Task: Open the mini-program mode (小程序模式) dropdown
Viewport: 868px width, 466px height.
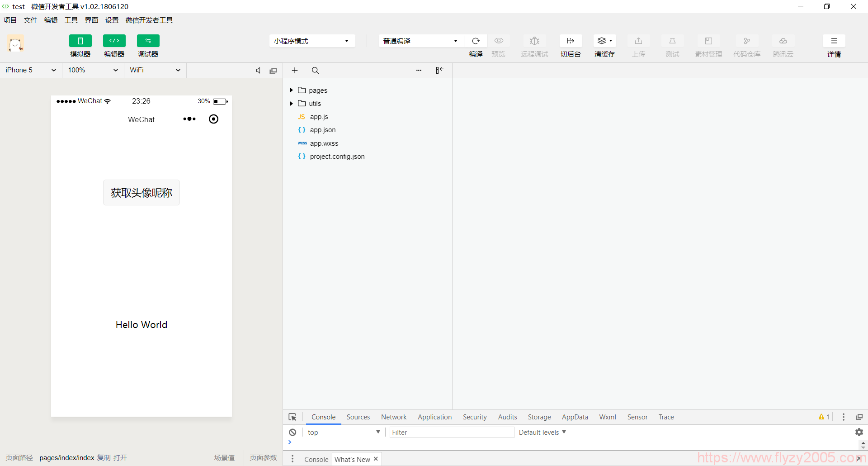Action: [x=312, y=41]
